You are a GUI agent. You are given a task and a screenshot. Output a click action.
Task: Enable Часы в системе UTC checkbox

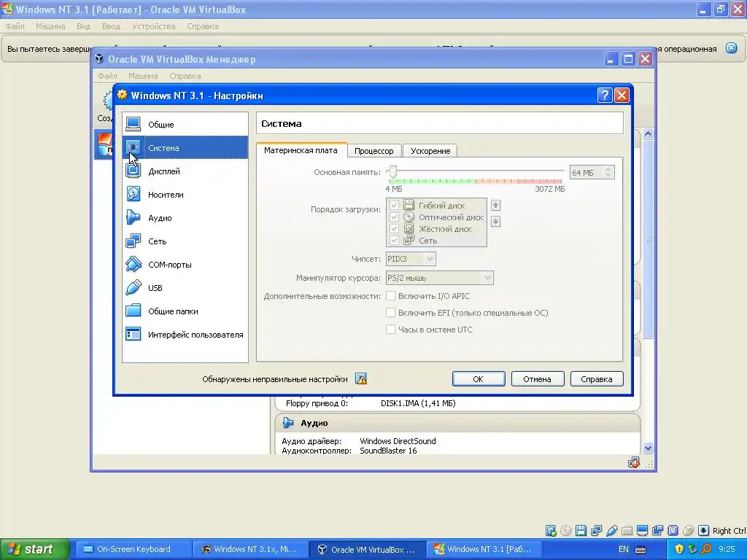391,329
